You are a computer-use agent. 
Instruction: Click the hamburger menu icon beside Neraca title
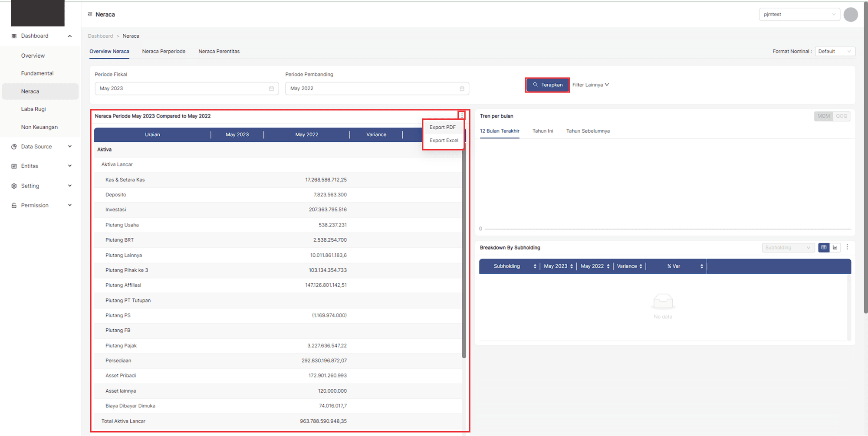pos(90,14)
